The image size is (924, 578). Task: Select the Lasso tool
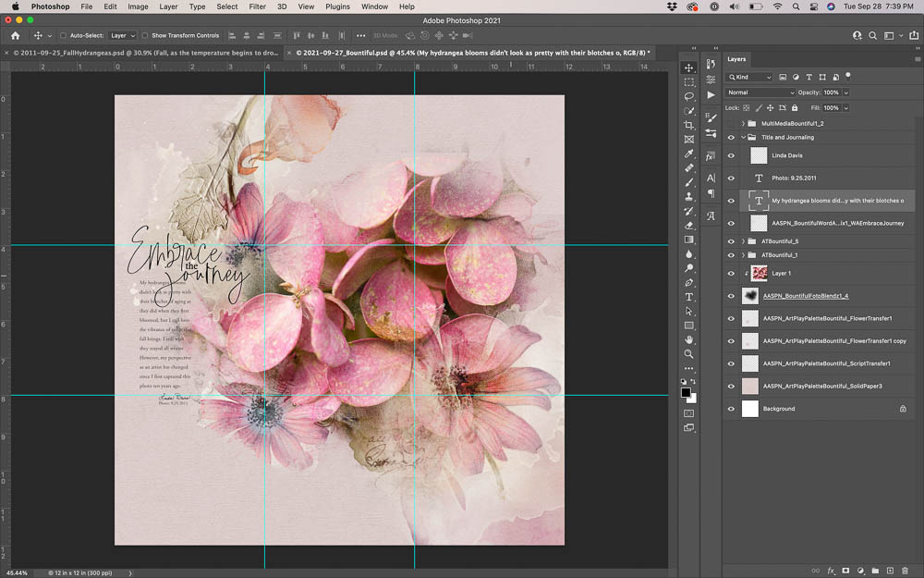coord(689,96)
